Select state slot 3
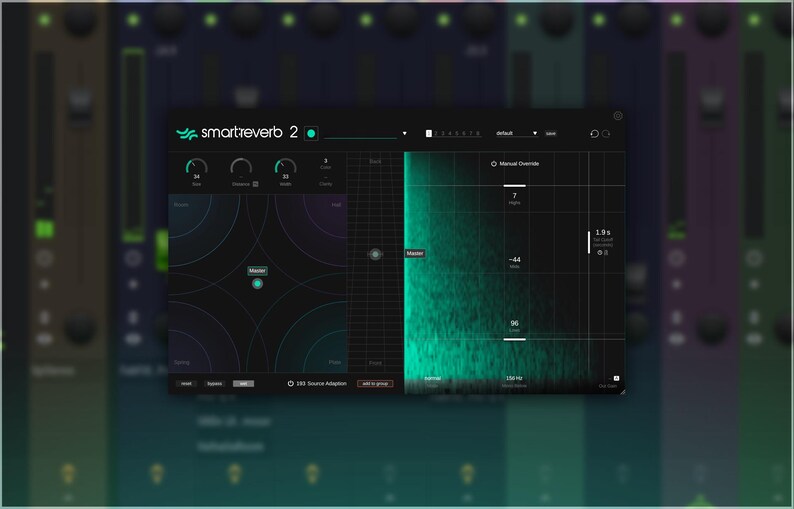 pos(443,134)
